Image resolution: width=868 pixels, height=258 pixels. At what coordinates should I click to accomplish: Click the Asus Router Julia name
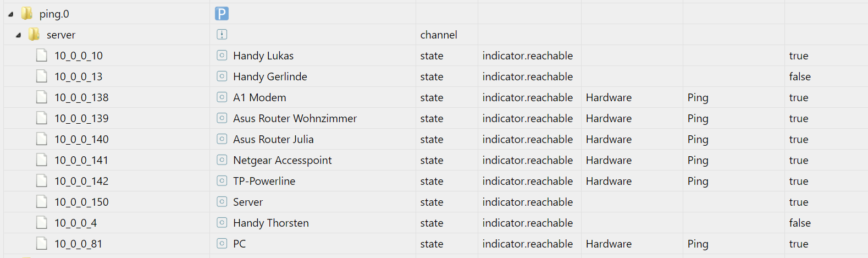point(273,139)
